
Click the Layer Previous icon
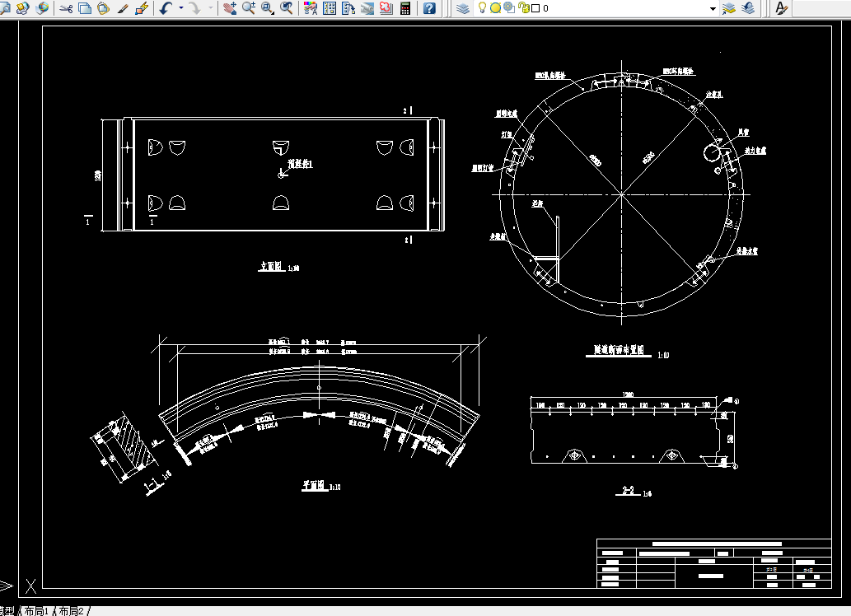tap(748, 8)
